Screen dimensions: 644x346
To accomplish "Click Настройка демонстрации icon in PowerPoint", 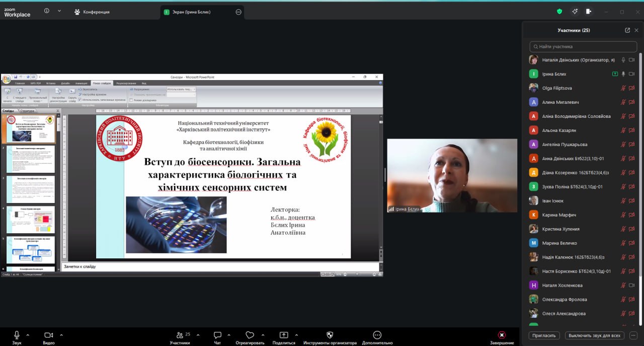I will (x=58, y=92).
